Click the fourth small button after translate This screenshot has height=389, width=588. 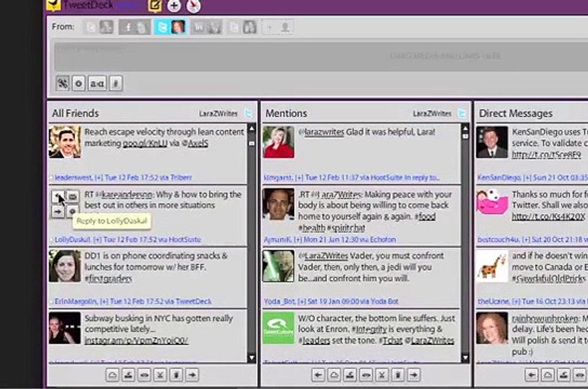[x=116, y=83]
